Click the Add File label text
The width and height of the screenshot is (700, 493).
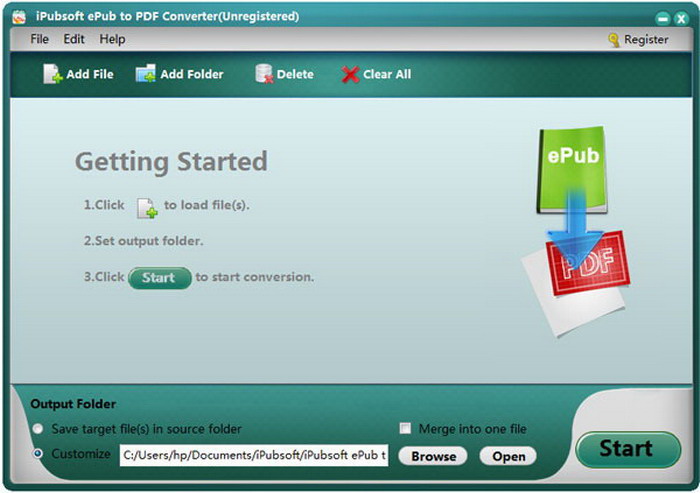coord(90,74)
